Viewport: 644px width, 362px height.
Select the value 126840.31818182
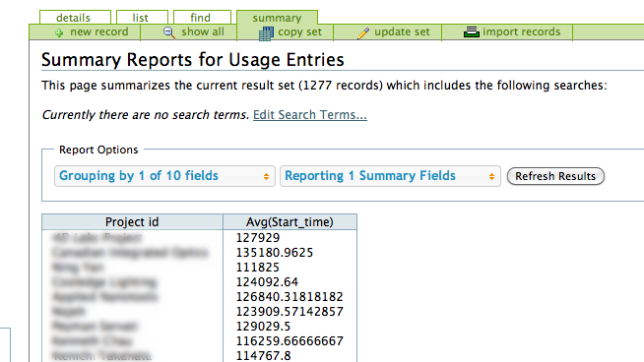point(290,297)
